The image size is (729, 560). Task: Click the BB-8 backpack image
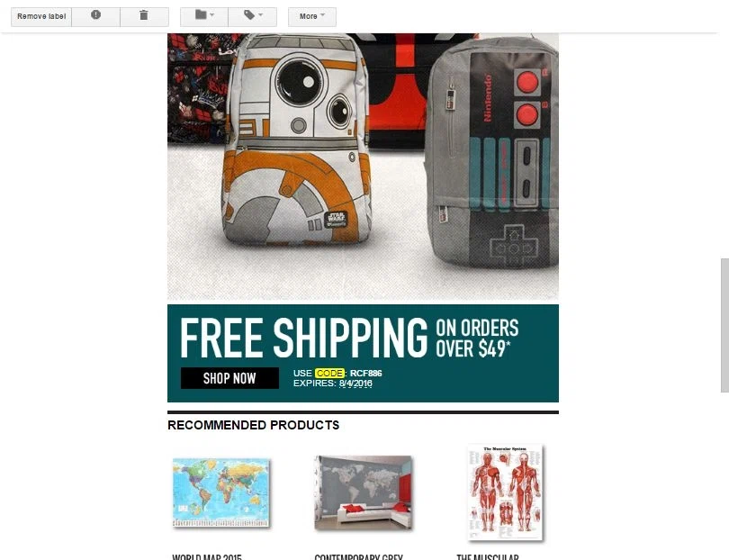pyautogui.click(x=297, y=140)
